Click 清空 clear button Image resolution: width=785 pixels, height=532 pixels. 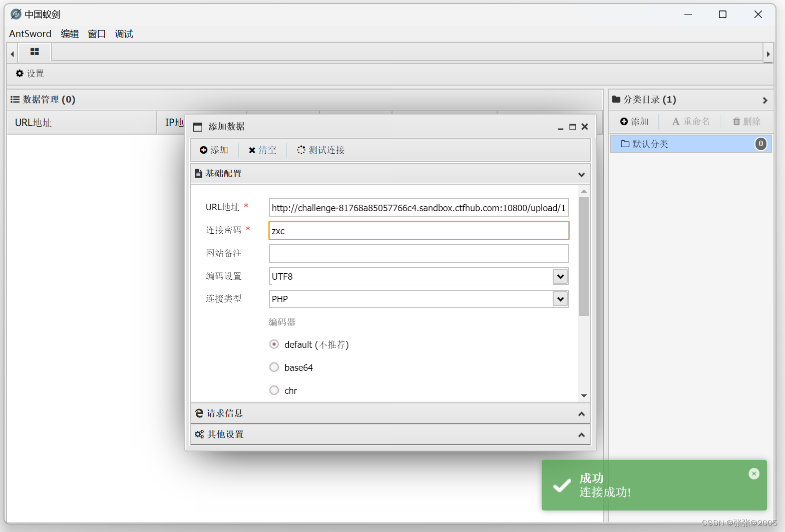262,150
